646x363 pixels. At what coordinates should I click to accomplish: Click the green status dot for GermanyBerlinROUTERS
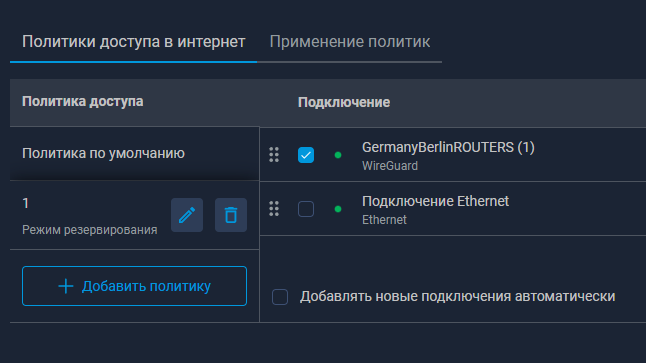[338, 155]
